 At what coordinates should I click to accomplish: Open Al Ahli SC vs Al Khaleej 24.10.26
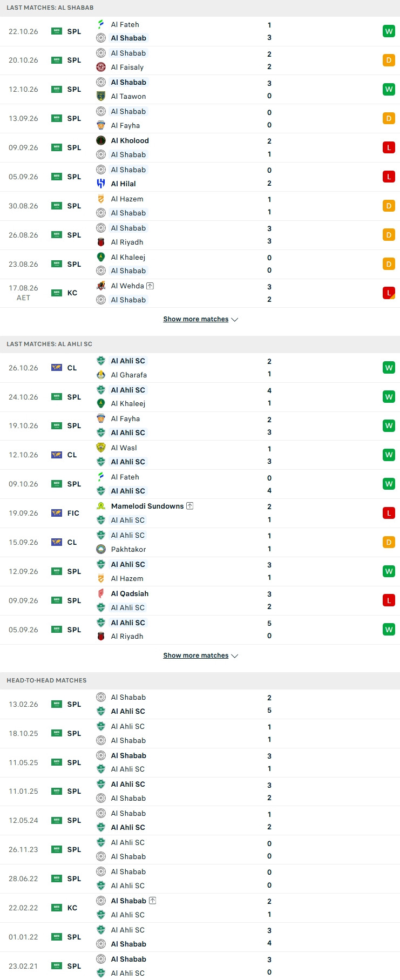tap(200, 397)
